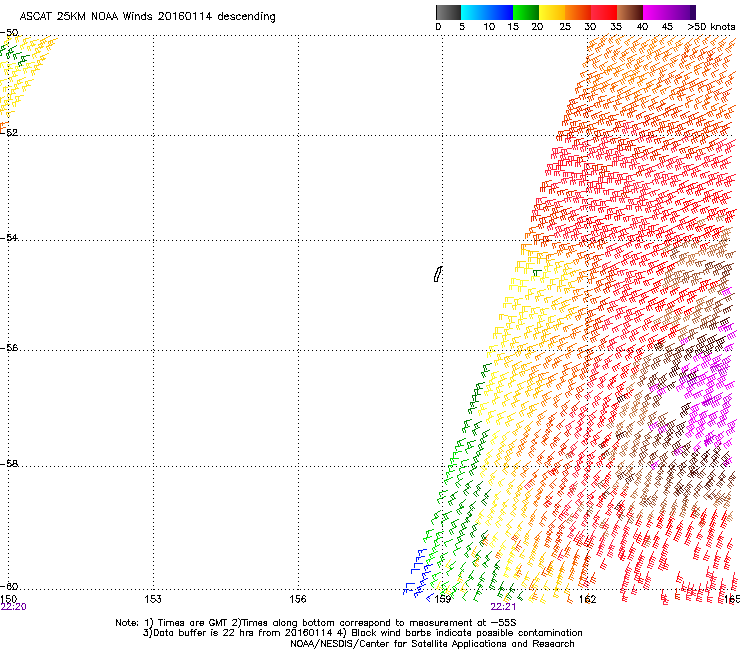The height and width of the screenshot is (650, 740).
Task: Click the 'Data buffer is 22 hrs' note line
Action: pyautogui.click(x=362, y=633)
